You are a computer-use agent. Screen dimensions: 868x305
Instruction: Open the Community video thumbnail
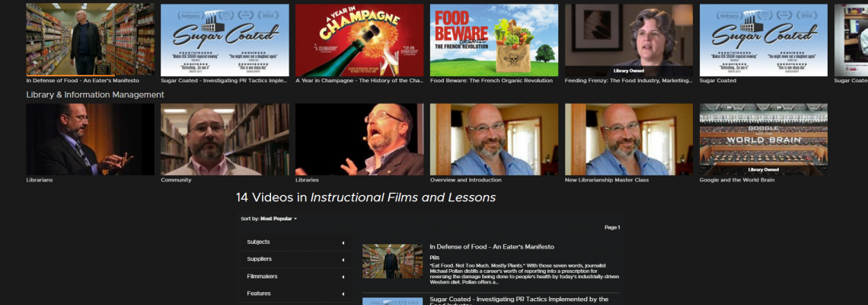(x=225, y=140)
